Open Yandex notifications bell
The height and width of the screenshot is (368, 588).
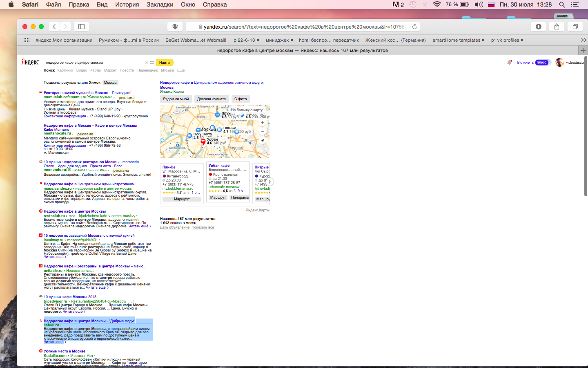click(509, 63)
